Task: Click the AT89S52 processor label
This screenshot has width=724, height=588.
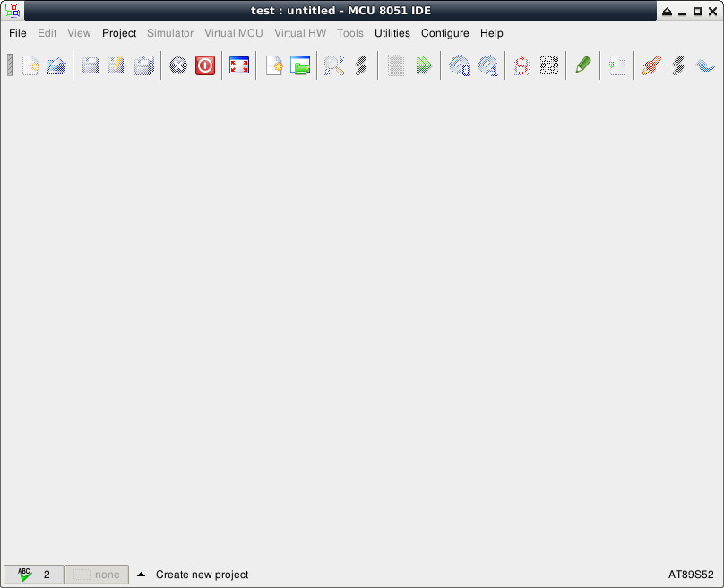Action: pos(691,575)
